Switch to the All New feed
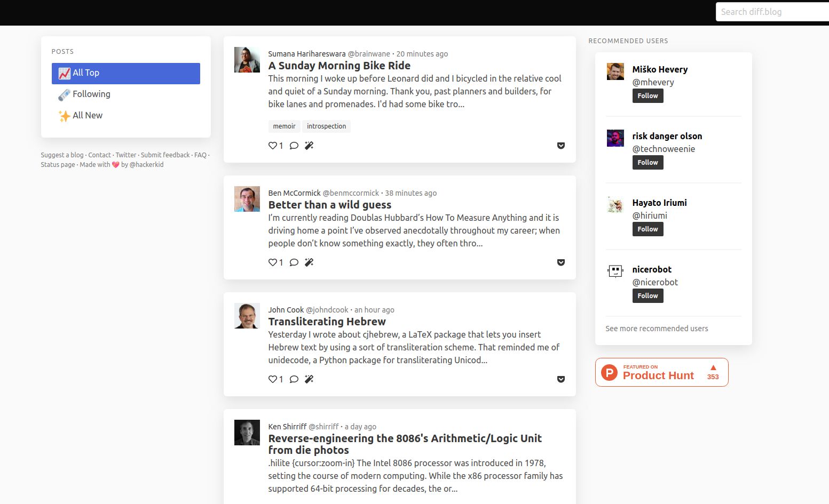Image resolution: width=829 pixels, height=504 pixels. click(88, 115)
